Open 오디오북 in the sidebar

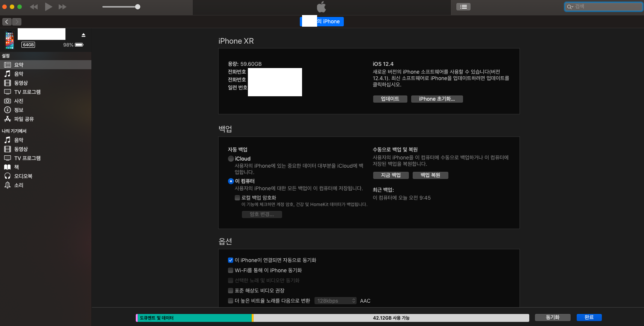[46, 176]
